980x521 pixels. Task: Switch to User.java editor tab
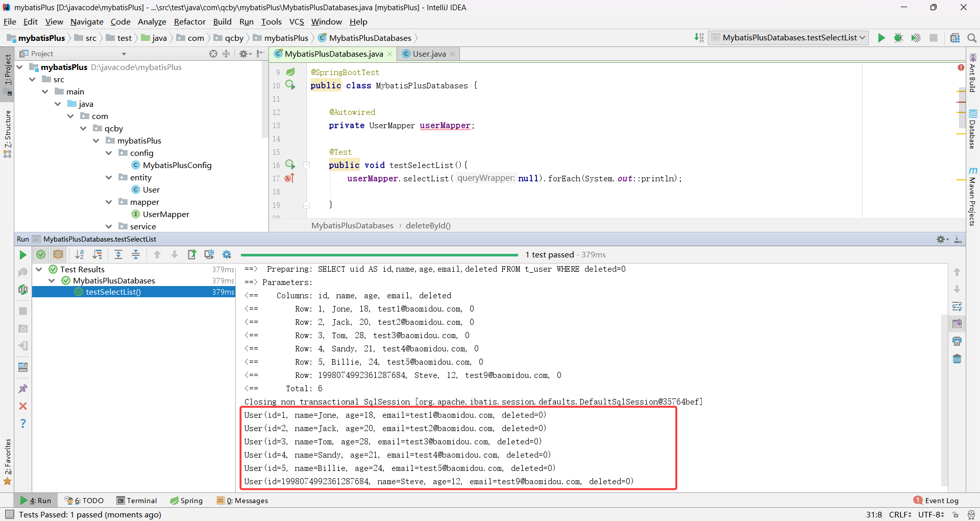(429, 54)
